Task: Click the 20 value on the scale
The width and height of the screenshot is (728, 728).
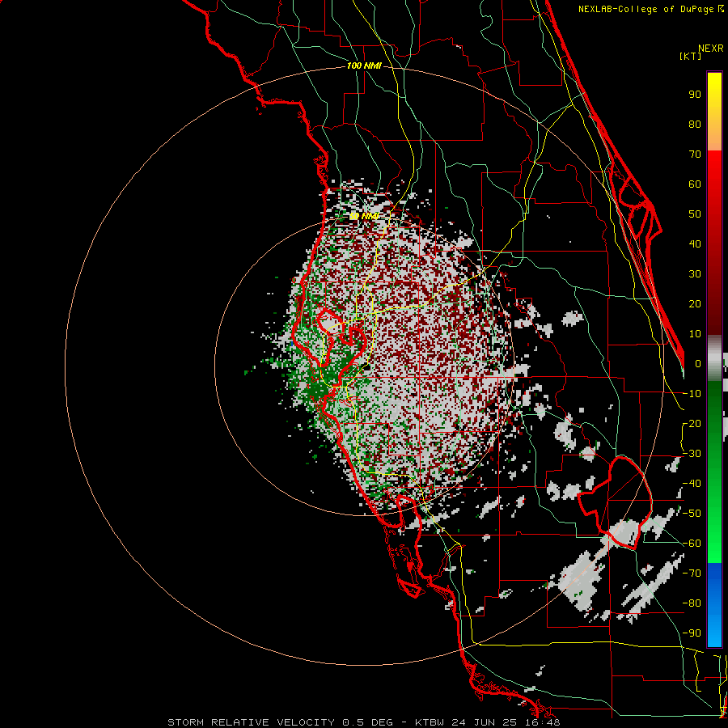Action: tap(695, 303)
